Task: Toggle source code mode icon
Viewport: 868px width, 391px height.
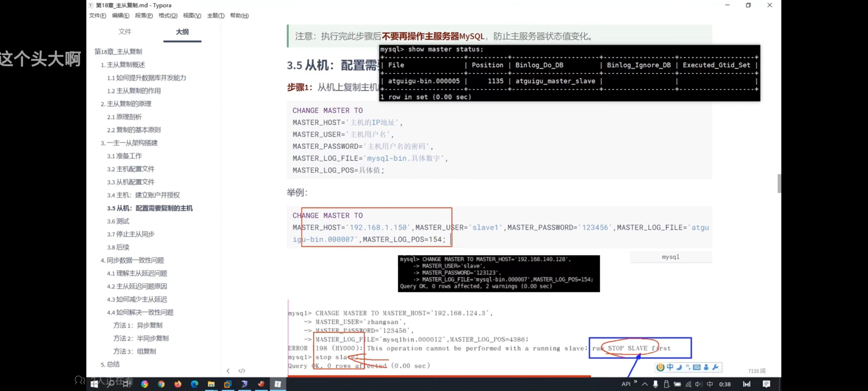Action: pyautogui.click(x=242, y=371)
